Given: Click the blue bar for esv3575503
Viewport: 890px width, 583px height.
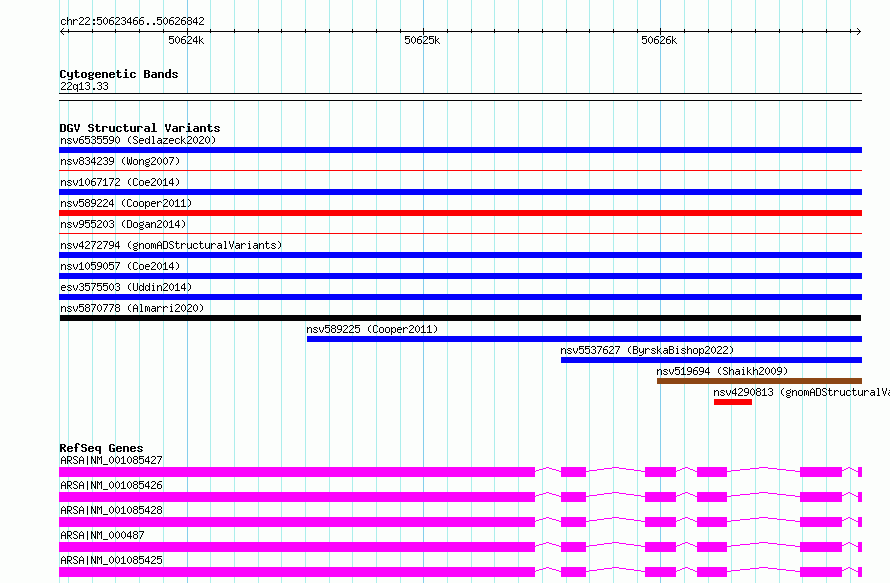Looking at the screenshot, I should 460,297.
